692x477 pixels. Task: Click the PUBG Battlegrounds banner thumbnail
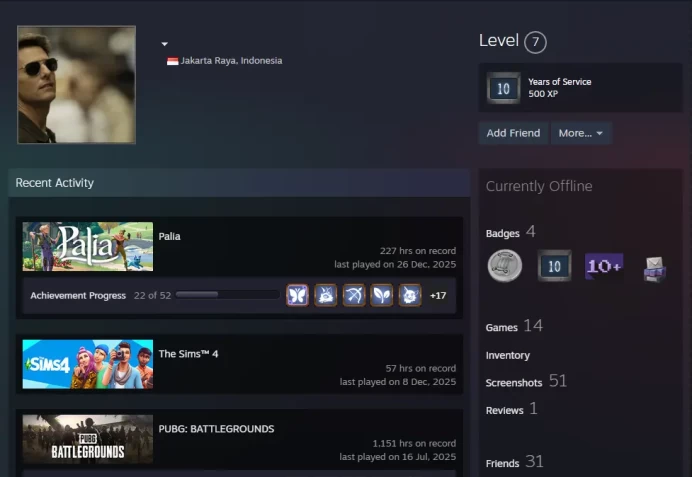point(88,439)
